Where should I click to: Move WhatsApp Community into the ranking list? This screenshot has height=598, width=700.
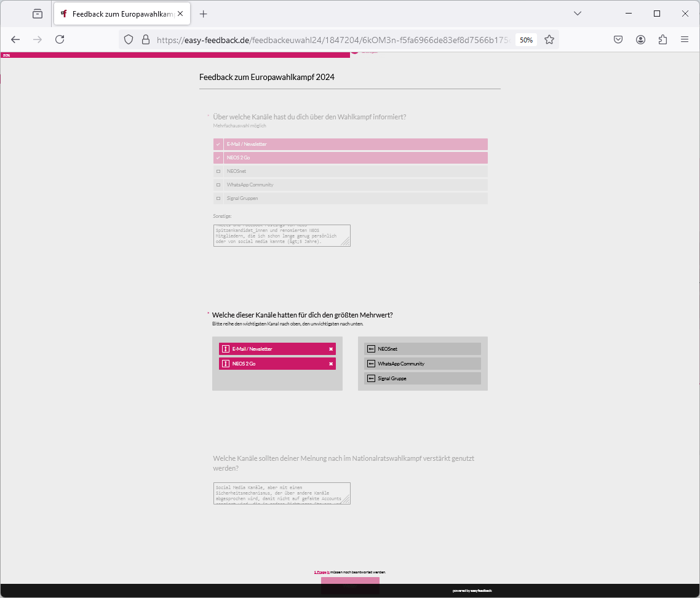pos(371,364)
